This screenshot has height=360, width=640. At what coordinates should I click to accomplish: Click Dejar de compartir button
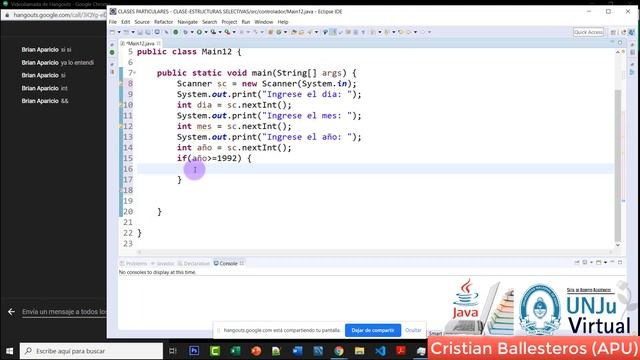(x=373, y=330)
